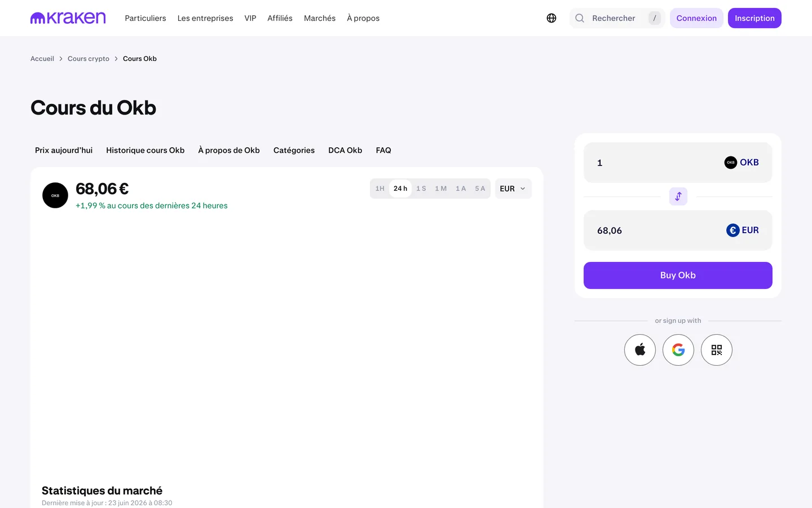Open Les entreprises menu
Image resolution: width=812 pixels, height=508 pixels.
tap(205, 18)
